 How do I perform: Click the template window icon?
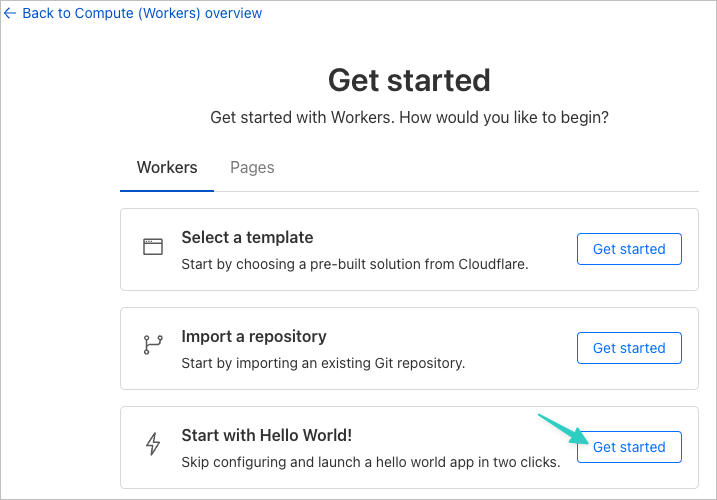(153, 247)
